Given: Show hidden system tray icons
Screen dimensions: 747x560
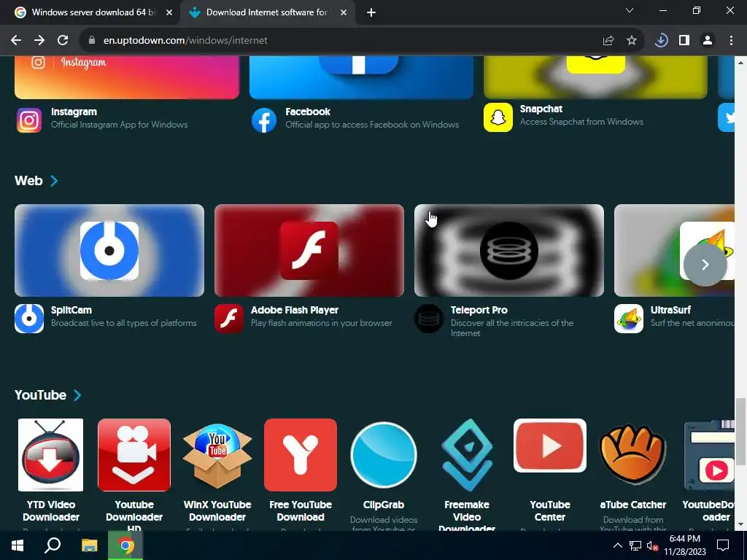Looking at the screenshot, I should [x=617, y=545].
